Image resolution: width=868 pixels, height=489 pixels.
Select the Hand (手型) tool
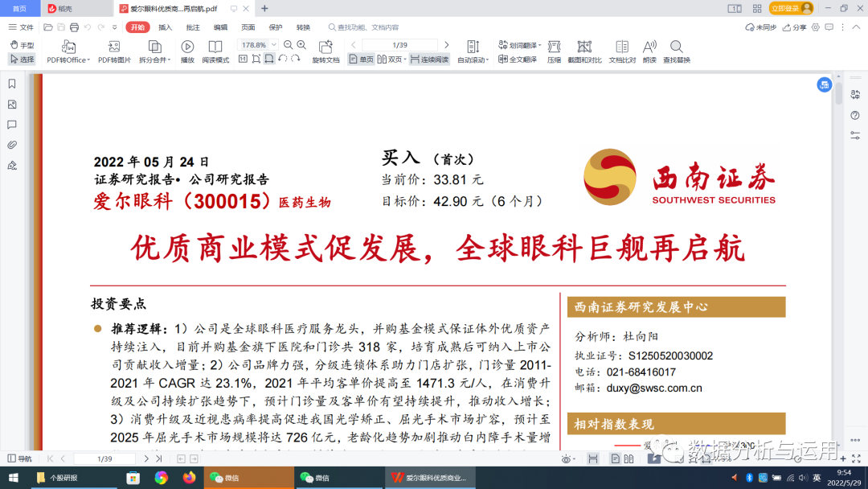coord(23,45)
